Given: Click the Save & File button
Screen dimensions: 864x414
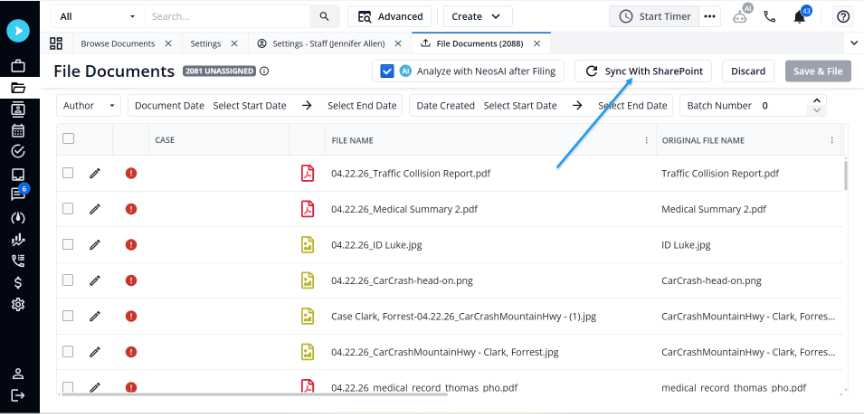Looking at the screenshot, I should [818, 71].
